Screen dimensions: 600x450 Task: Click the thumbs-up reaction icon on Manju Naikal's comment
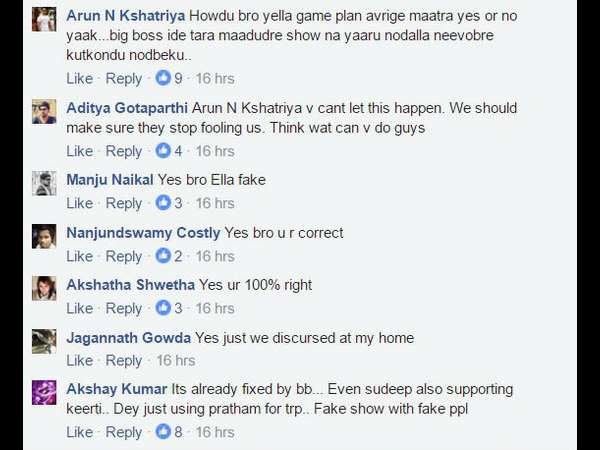[x=162, y=203]
